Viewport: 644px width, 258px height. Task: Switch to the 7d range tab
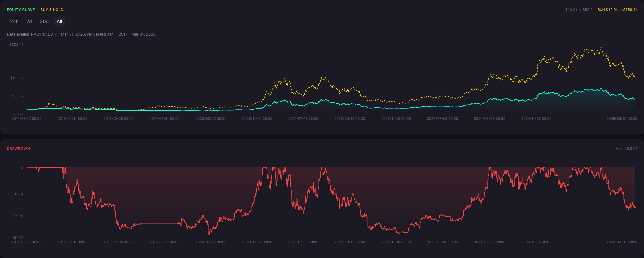tap(29, 21)
